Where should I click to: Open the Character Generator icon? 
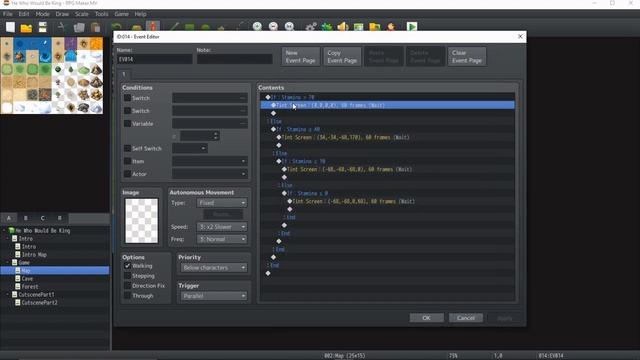pyautogui.click(x=391, y=27)
